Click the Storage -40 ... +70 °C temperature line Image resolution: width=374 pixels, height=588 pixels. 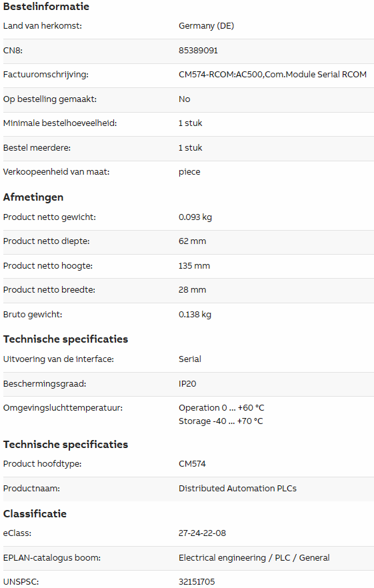[221, 421]
